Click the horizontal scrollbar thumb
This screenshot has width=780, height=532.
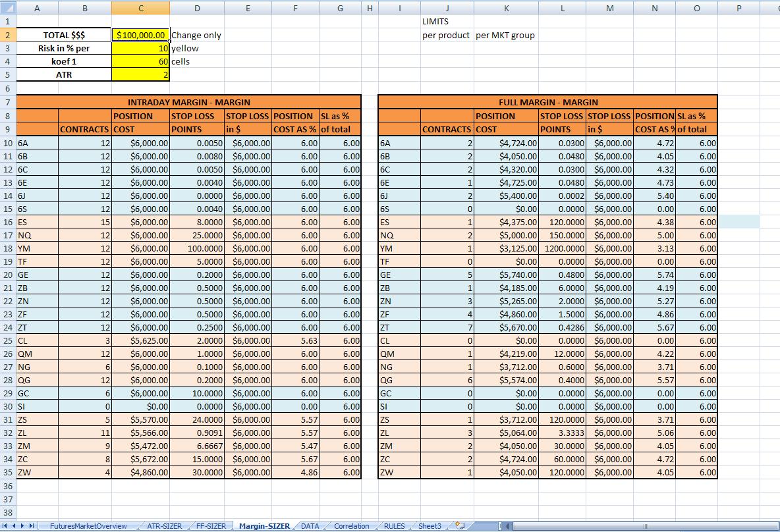[645, 525]
